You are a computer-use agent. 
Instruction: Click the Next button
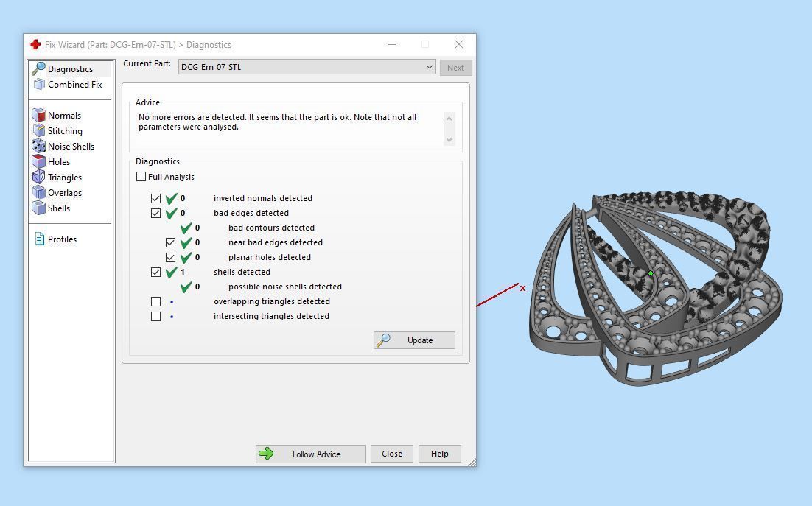tap(455, 67)
